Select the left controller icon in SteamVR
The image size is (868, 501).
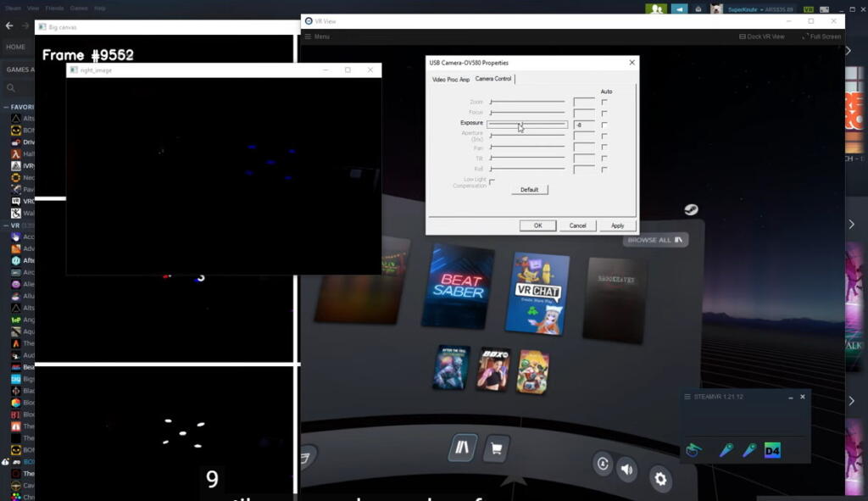726,449
